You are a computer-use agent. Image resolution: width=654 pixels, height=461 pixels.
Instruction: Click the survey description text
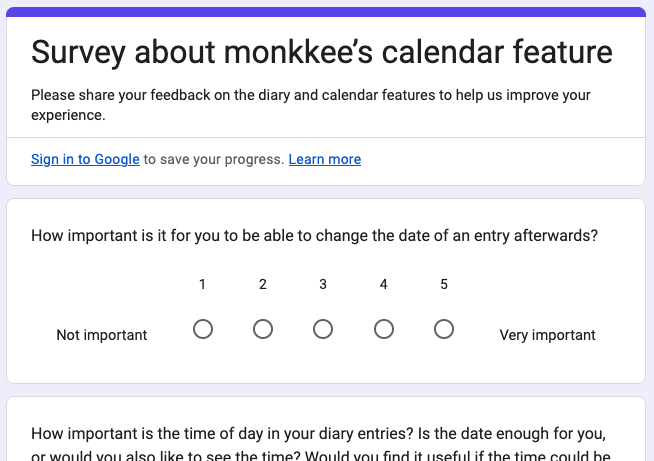[311, 105]
